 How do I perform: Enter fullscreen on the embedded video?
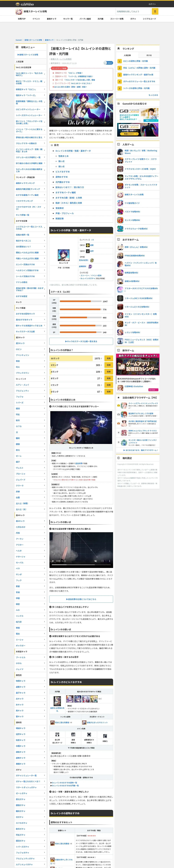coord(102,561)
